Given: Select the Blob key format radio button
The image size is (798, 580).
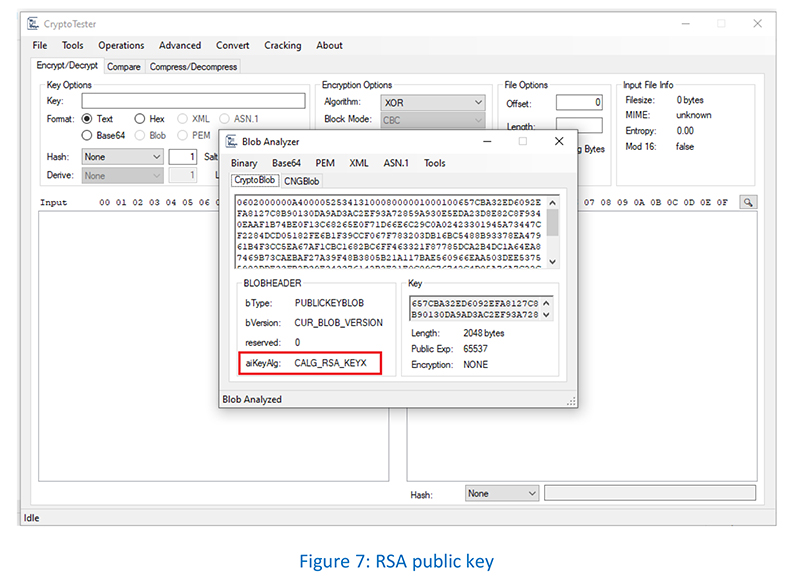Looking at the screenshot, I should pyautogui.click(x=139, y=135).
